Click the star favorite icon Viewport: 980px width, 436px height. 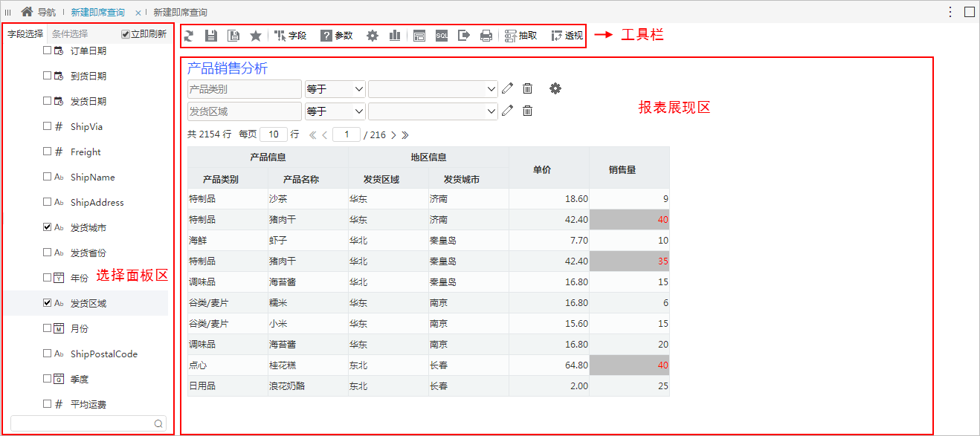coord(256,35)
